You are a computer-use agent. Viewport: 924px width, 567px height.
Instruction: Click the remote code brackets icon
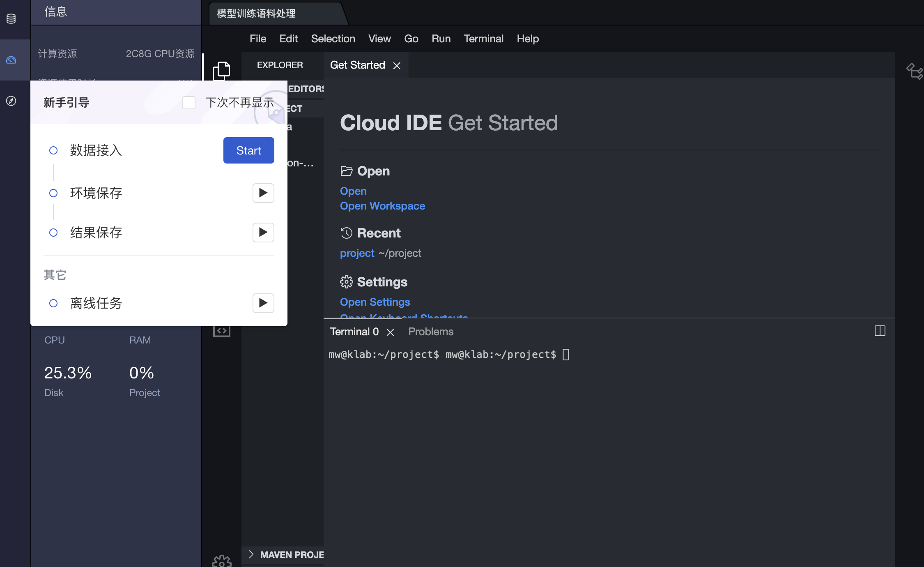pos(221,331)
